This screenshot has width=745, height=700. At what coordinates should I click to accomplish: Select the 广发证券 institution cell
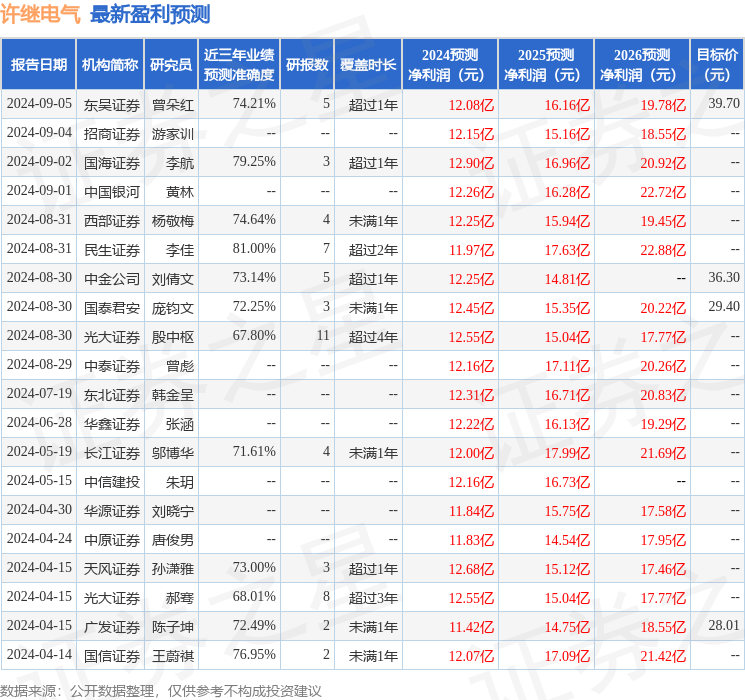pos(112,627)
